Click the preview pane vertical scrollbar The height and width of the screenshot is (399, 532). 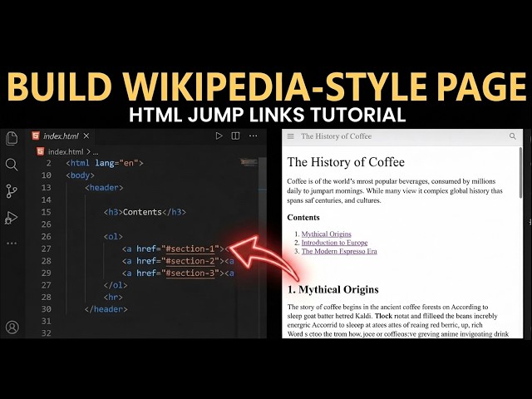coord(521,172)
